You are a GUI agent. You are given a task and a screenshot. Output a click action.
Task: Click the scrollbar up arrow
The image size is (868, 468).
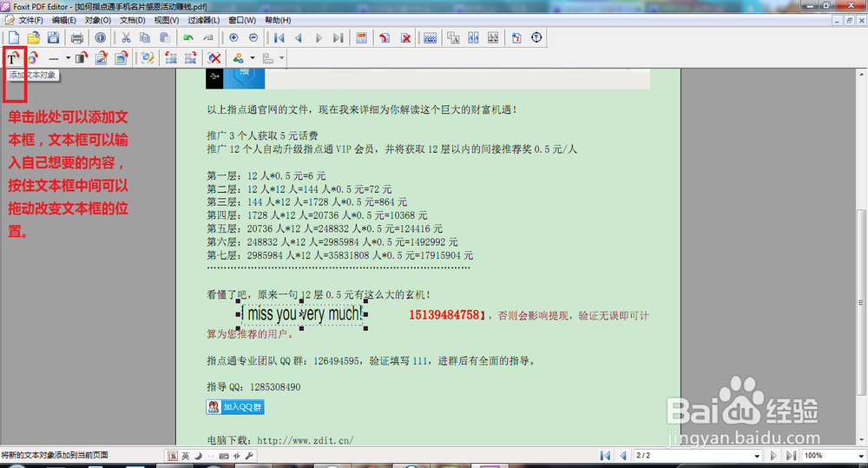point(861,74)
